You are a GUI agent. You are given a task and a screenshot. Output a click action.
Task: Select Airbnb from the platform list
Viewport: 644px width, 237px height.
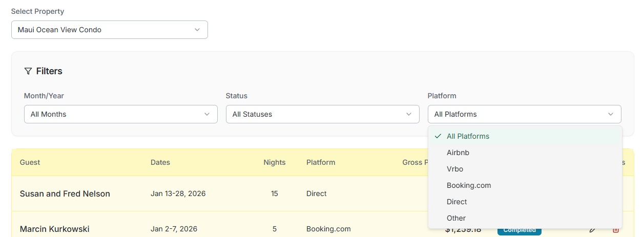(x=458, y=153)
